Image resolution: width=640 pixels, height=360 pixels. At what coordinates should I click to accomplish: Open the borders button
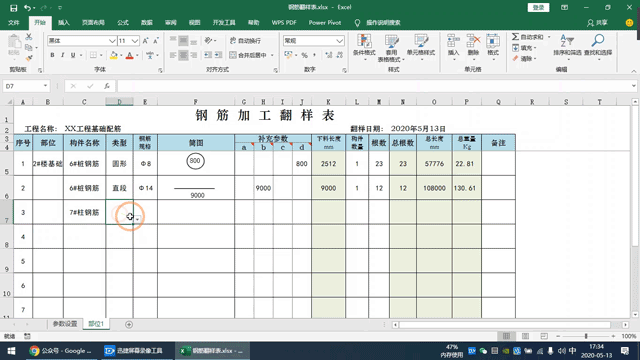click(x=93, y=55)
